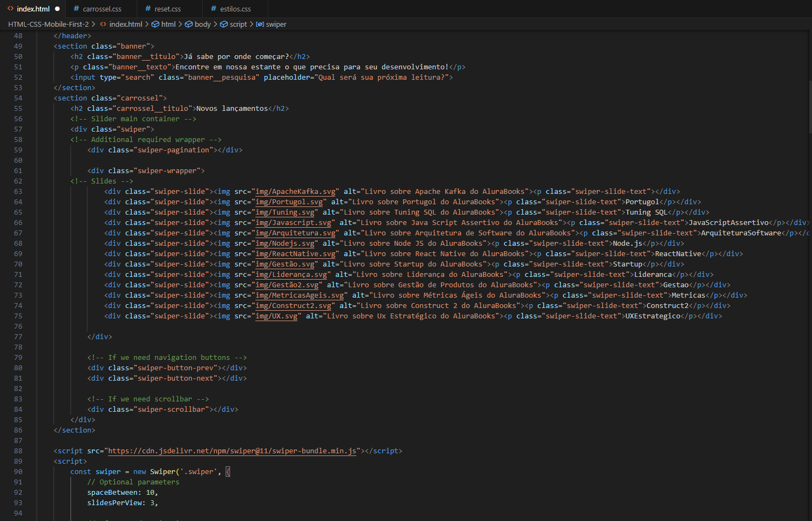Follow the img/Portugol.svg link
Screen dimensions: 812x521
pos(289,202)
